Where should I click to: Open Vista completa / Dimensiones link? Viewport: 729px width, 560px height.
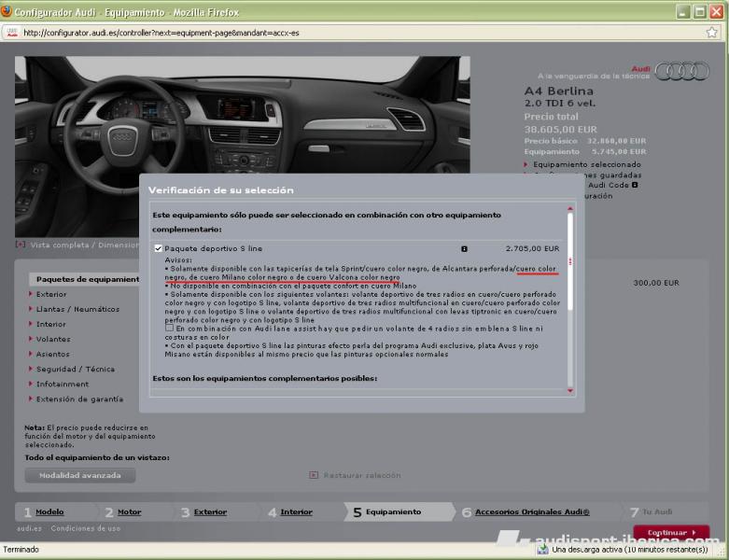pos(84,245)
